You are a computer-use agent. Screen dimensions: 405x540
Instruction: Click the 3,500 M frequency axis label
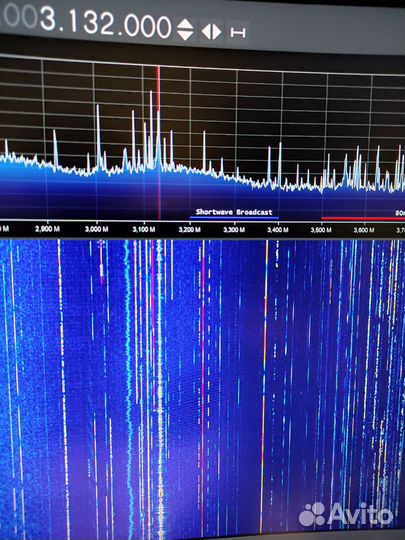coord(321,230)
